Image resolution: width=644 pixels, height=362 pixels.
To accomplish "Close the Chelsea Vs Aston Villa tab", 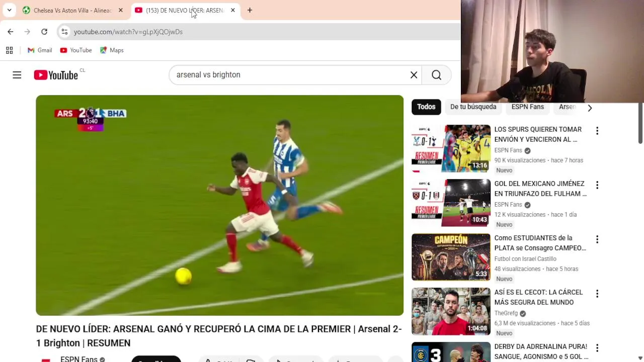I will point(120,10).
